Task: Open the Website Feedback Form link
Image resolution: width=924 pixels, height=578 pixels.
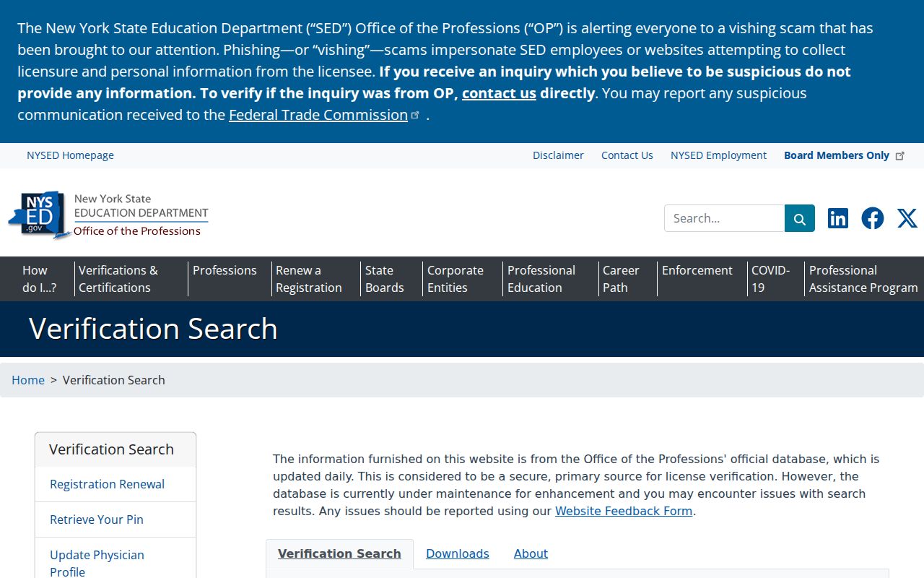Action: click(624, 511)
